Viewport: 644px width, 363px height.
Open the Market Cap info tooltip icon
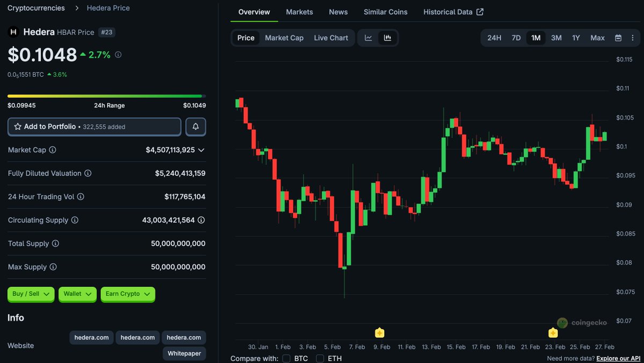click(x=53, y=150)
